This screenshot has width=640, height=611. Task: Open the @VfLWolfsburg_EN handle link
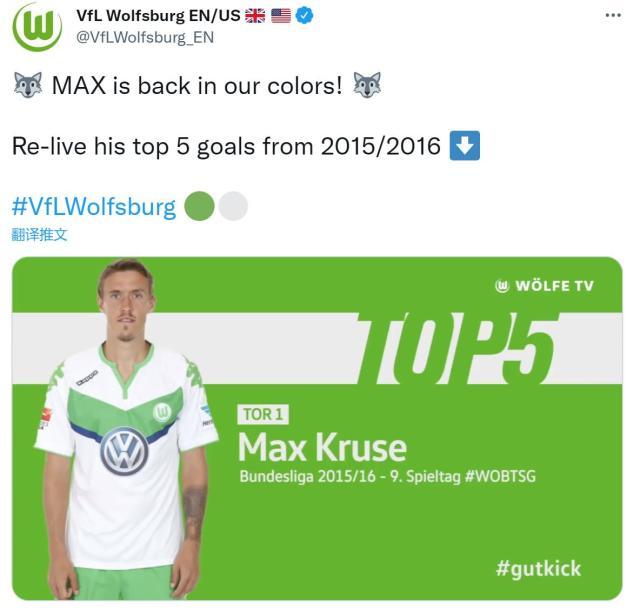tap(145, 38)
